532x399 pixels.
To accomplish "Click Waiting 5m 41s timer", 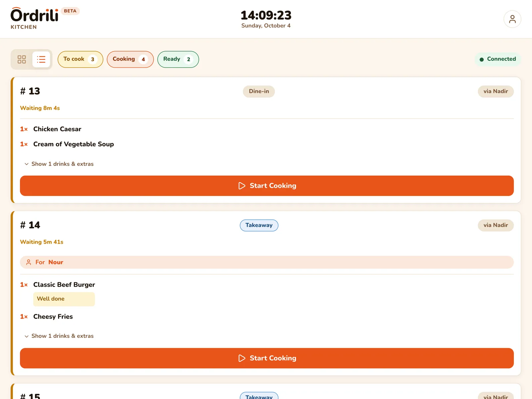I will click(42, 242).
